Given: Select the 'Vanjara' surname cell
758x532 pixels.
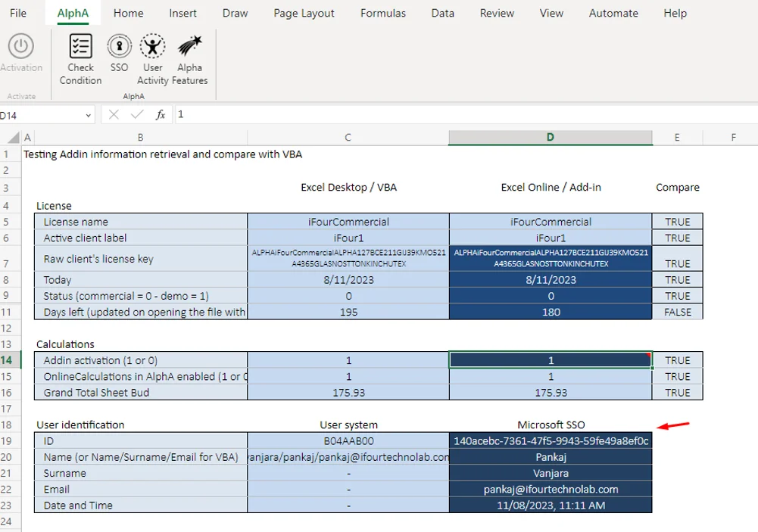Looking at the screenshot, I should [551, 473].
